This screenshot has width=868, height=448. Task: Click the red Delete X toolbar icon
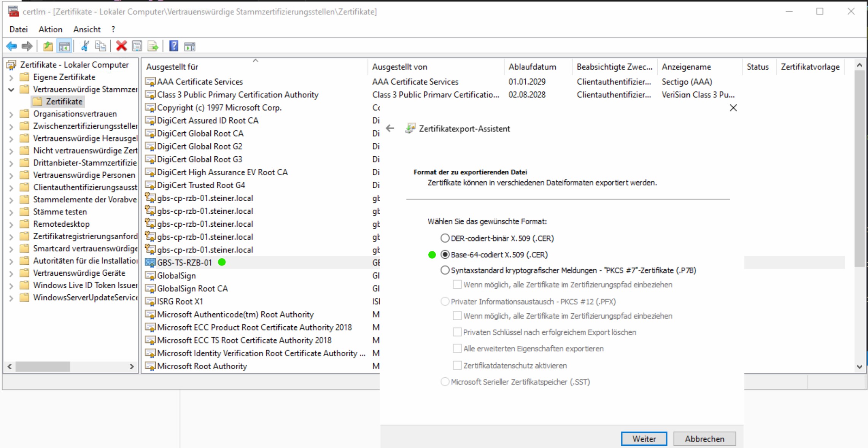[x=121, y=46]
